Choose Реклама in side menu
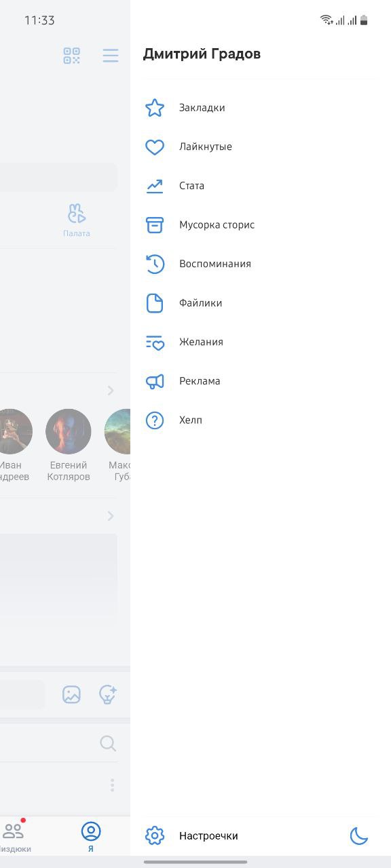This screenshot has width=391, height=868. pos(200,381)
